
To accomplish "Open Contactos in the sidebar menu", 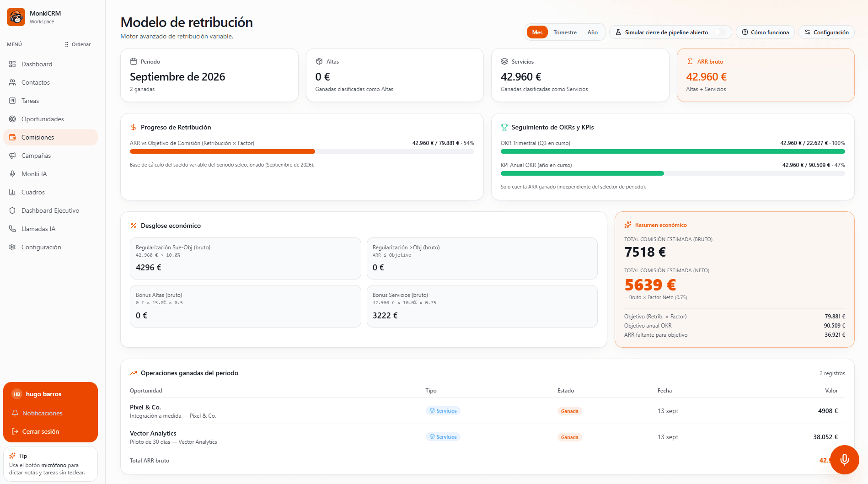I will (50, 82).
